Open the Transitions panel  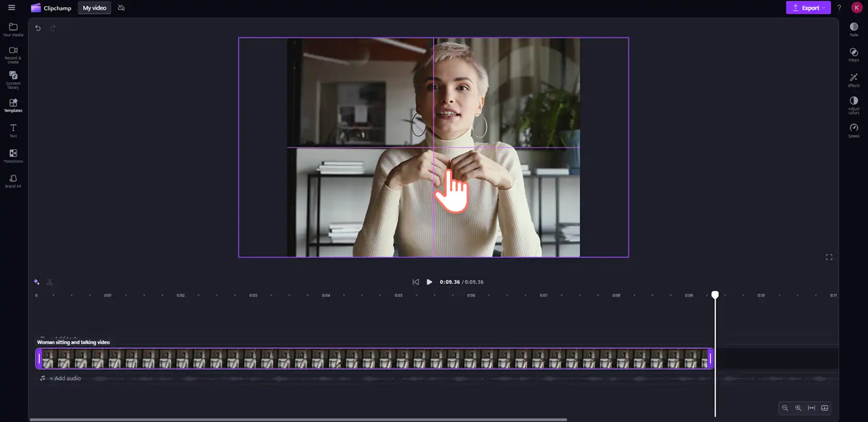[13, 155]
